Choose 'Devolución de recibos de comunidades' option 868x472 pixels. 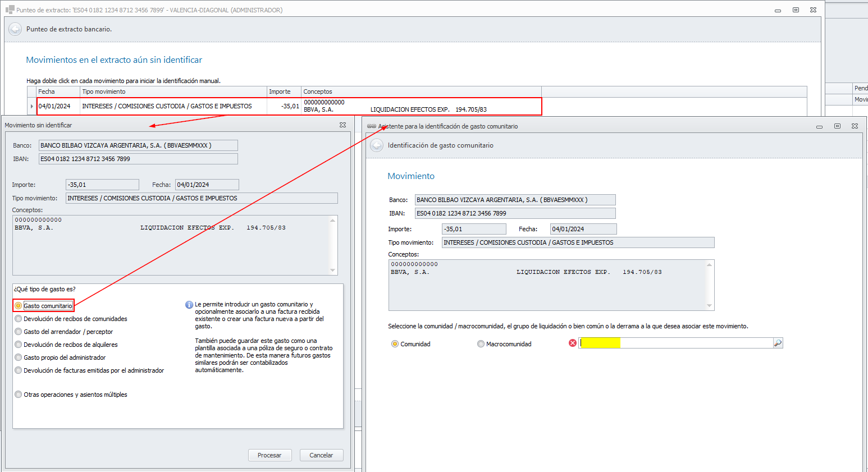tap(19, 319)
